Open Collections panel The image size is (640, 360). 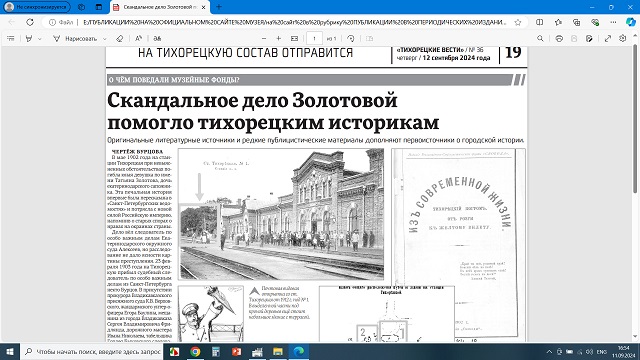click(577, 22)
